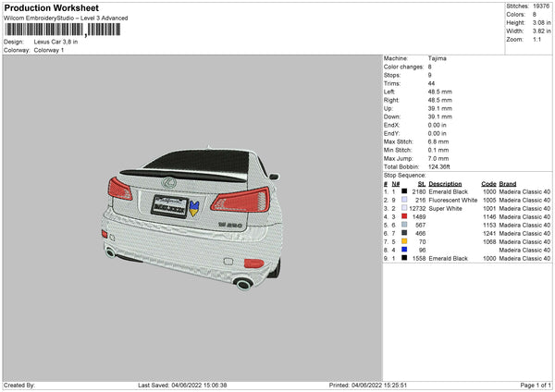Click the stitch count '2180'

pos(419,191)
